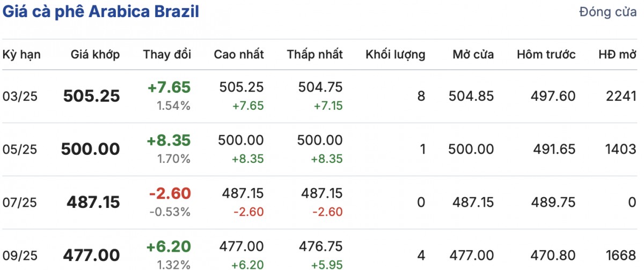The height and width of the screenshot is (270, 644).
Task: Click the matched price 505.25
Action: [x=92, y=96]
